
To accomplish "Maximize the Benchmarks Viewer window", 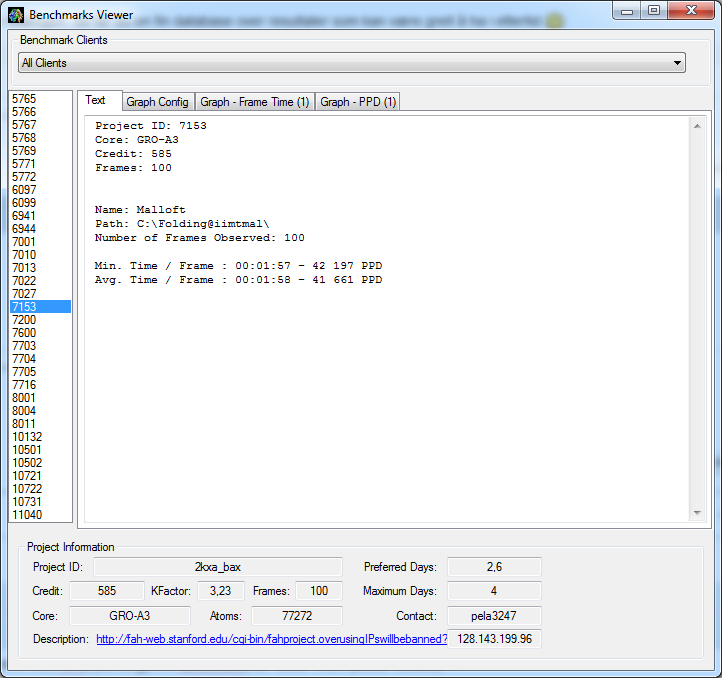I will point(653,10).
